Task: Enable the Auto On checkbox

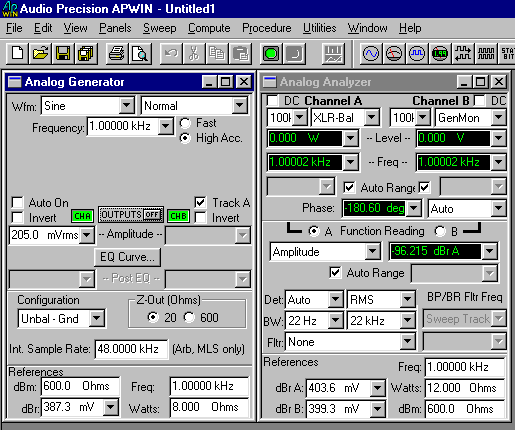Action: pyautogui.click(x=17, y=202)
